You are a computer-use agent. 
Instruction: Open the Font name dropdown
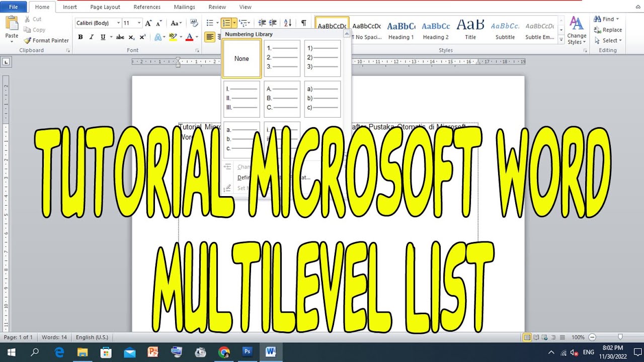(x=119, y=23)
